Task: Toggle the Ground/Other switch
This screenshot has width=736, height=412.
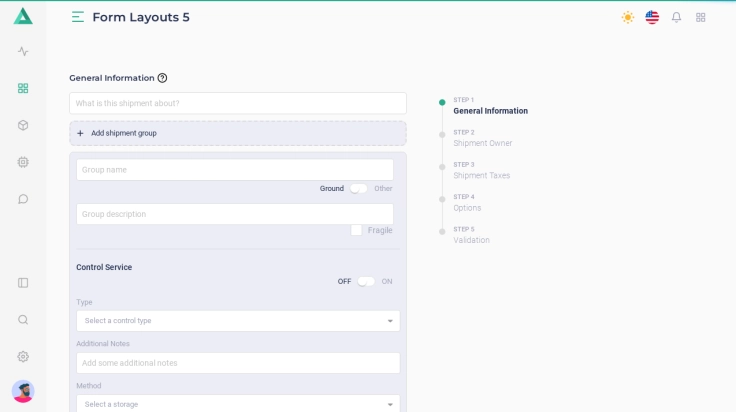Action: pos(358,188)
